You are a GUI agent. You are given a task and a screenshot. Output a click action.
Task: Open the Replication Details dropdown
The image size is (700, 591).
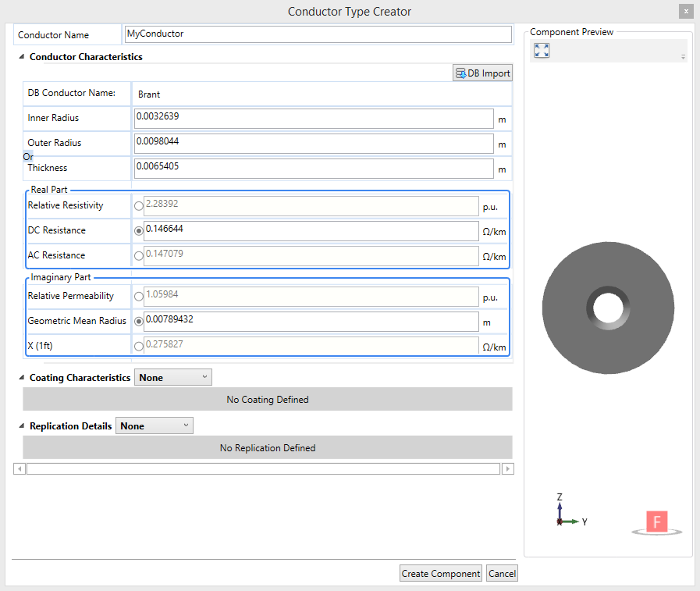155,425
